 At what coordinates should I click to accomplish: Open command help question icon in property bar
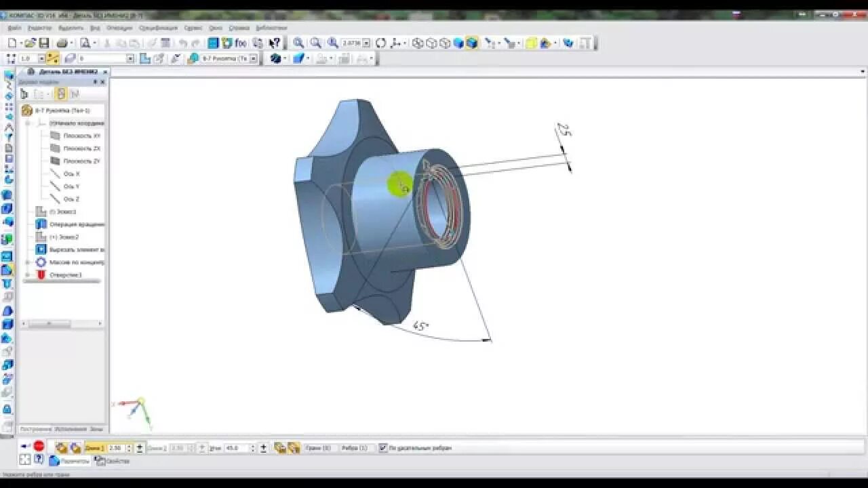pyautogui.click(x=39, y=460)
